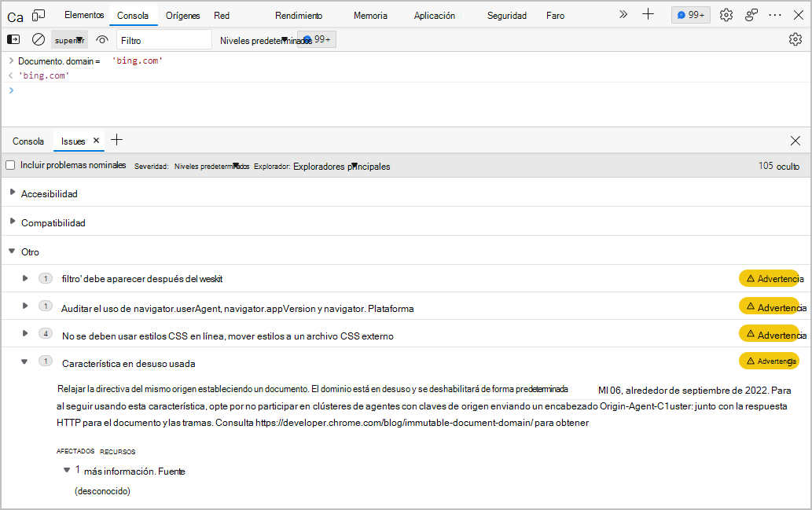
Task: Open more tools with the plus icon
Action: pyautogui.click(x=648, y=14)
